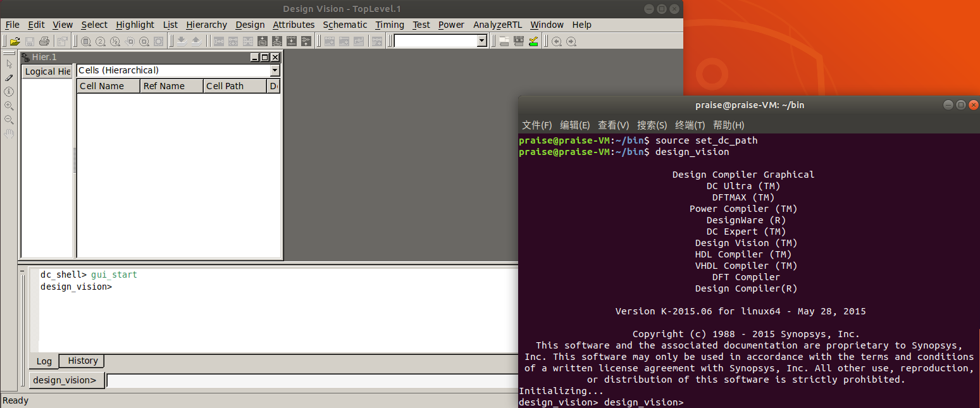The width and height of the screenshot is (980, 408).
Task: Minimize the Hier.1 sub-window
Action: (255, 57)
